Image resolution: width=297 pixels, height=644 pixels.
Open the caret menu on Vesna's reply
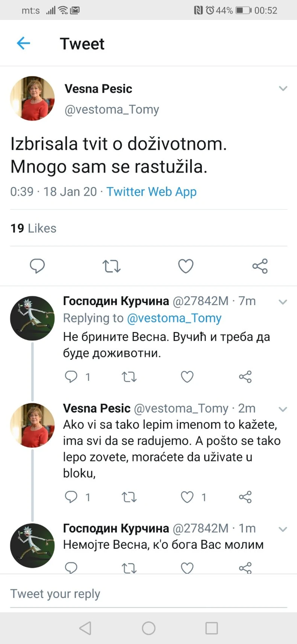tap(283, 410)
